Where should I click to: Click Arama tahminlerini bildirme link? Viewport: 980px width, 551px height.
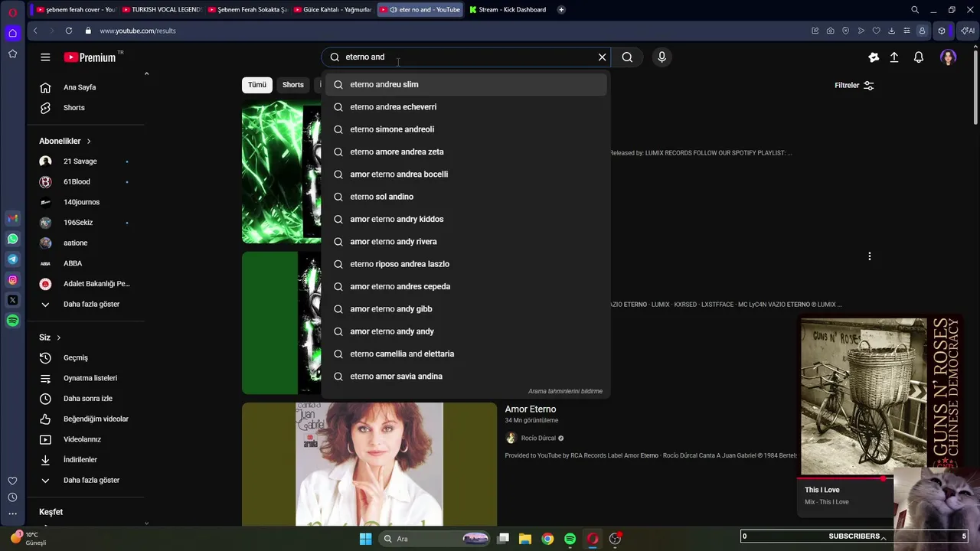point(565,391)
